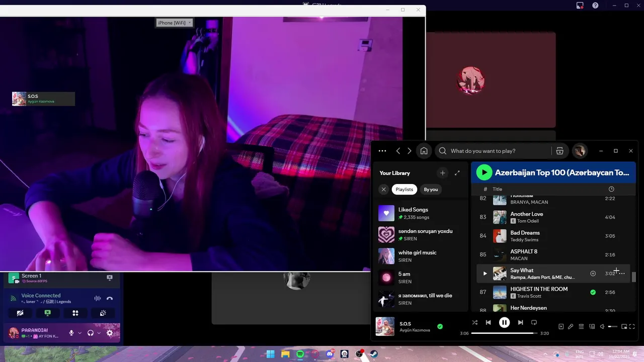Select 'HIGHEST IN THE ROOM' track
This screenshot has height=362, width=644.
coord(553,292)
